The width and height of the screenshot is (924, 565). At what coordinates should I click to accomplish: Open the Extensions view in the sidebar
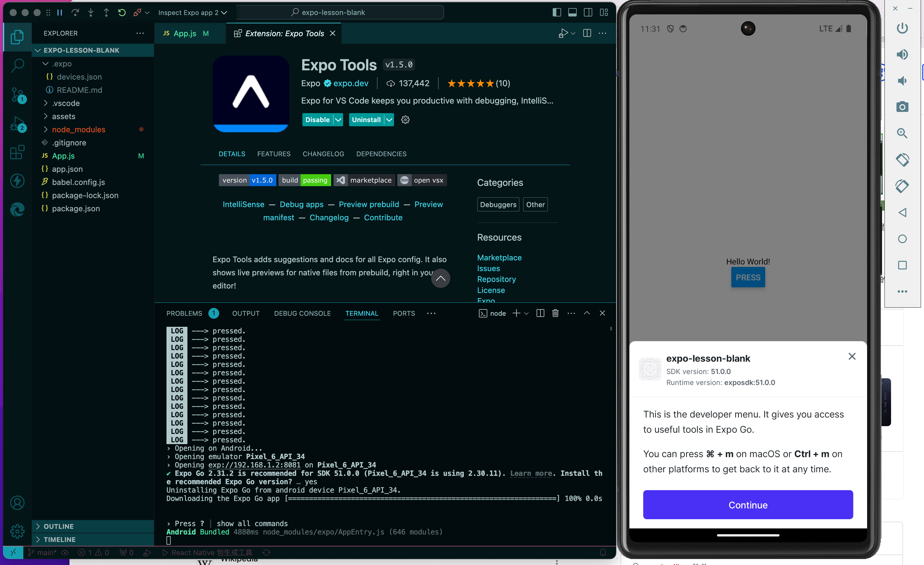point(17,152)
